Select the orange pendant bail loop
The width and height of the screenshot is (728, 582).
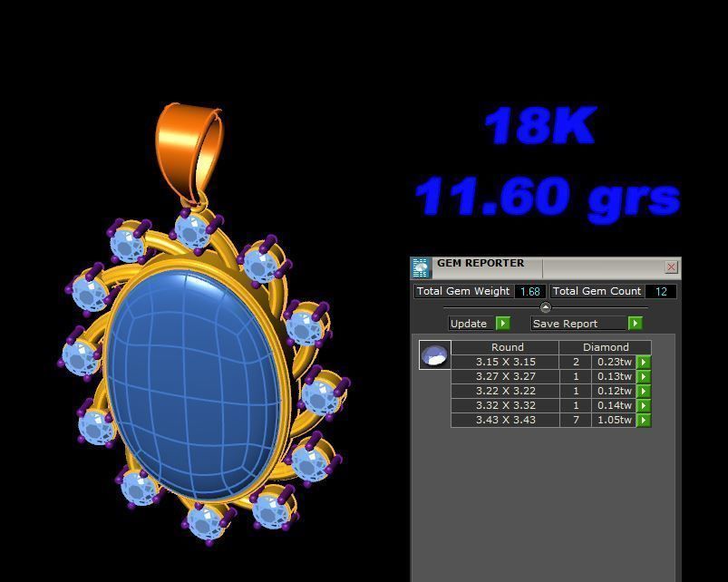pos(188,153)
